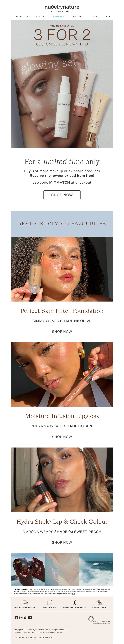124x644 pixels.
Task: Open the Blog navigation link
Action: pos(108,17)
